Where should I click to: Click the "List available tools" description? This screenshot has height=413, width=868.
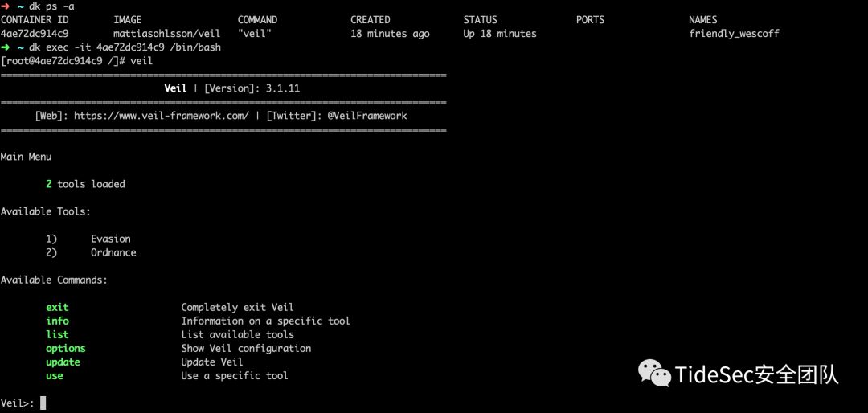pos(237,334)
